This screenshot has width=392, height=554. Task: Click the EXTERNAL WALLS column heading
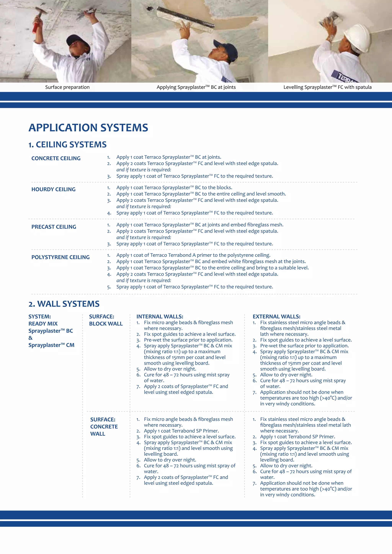[x=276, y=316]
